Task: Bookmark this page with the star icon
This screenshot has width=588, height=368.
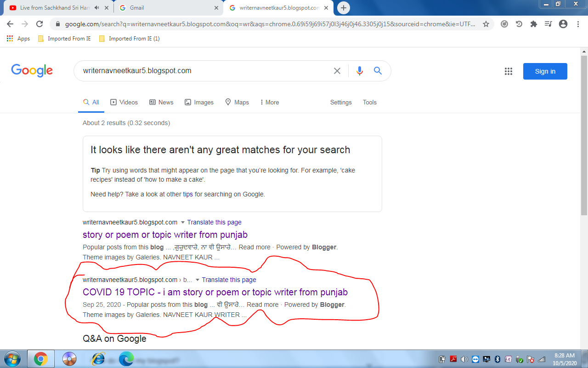Action: (x=486, y=24)
